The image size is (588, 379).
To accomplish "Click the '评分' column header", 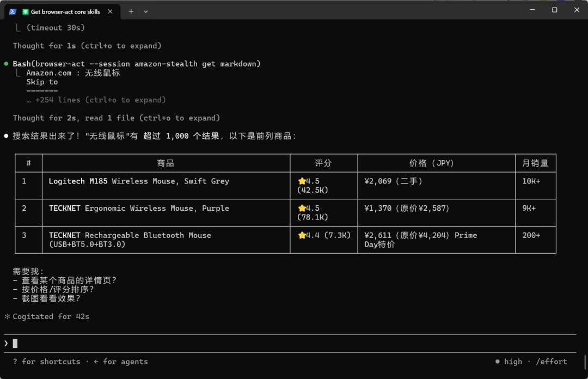I will coord(323,163).
